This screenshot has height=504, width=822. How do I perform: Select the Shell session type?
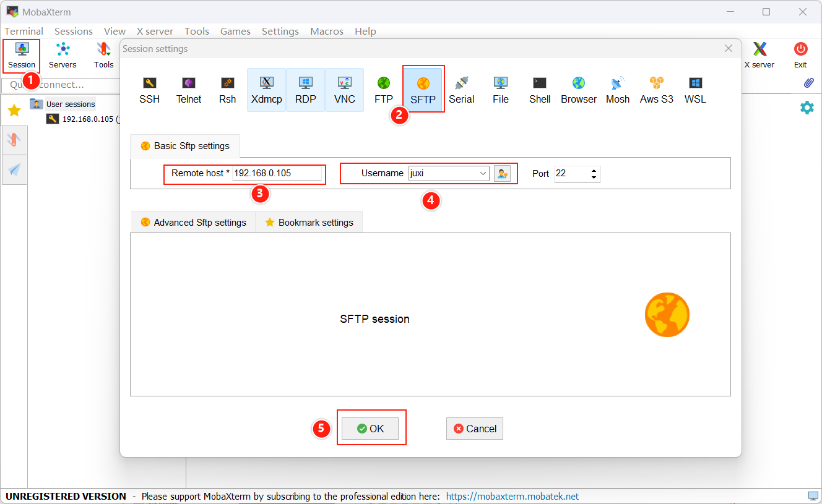pos(540,90)
